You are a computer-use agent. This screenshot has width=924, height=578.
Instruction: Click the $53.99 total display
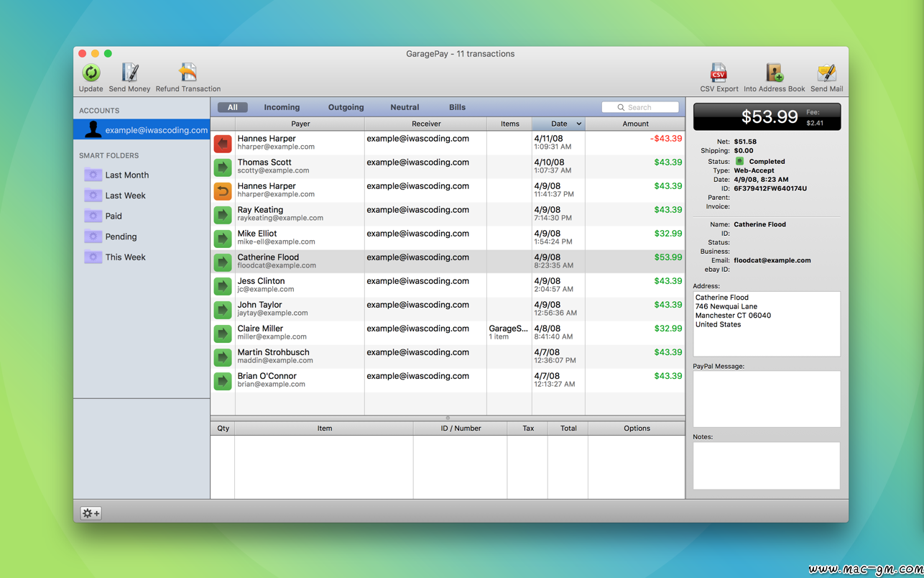(x=770, y=116)
